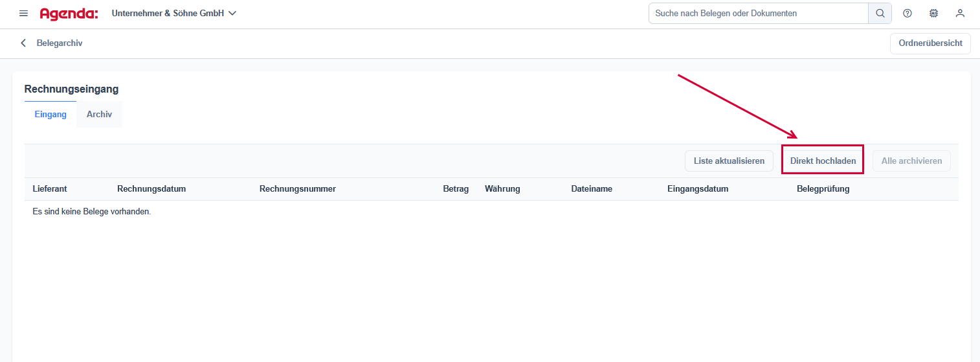
Task: Sort by the Rechnungsdatum column header
Action: tap(151, 189)
